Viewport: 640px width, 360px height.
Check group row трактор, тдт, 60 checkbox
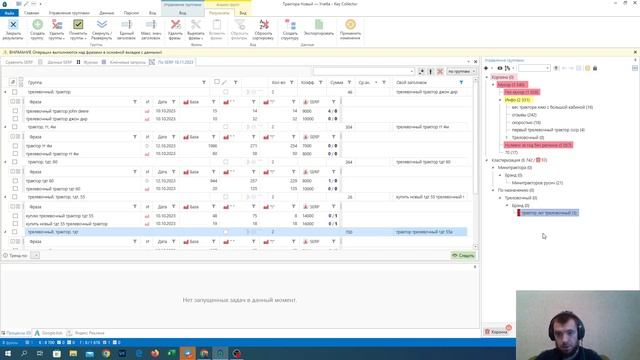(x=15, y=162)
